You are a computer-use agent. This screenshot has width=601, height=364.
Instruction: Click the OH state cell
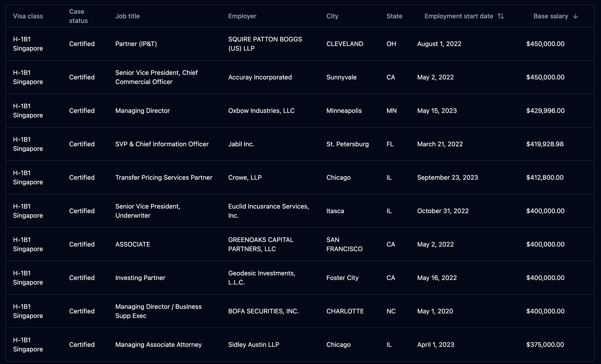click(391, 44)
